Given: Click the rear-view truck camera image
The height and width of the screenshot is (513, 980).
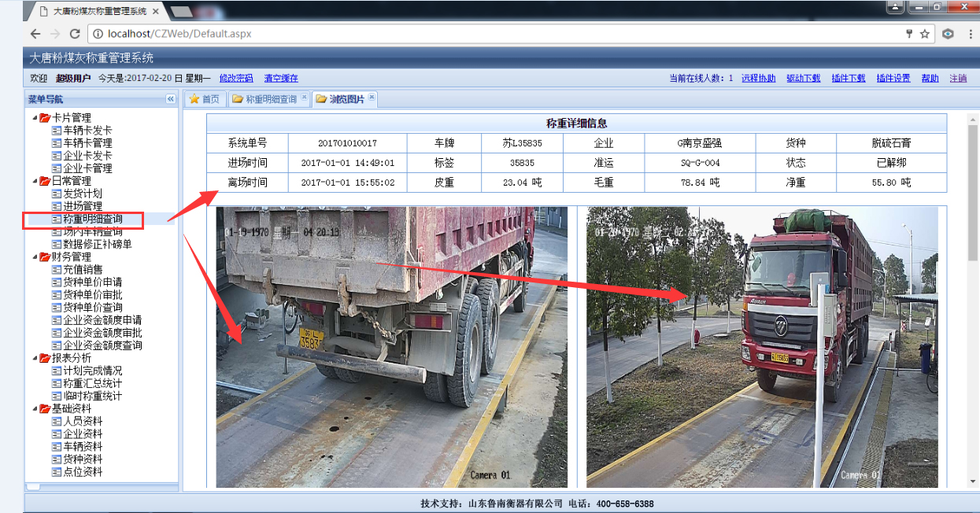Looking at the screenshot, I should (x=391, y=347).
